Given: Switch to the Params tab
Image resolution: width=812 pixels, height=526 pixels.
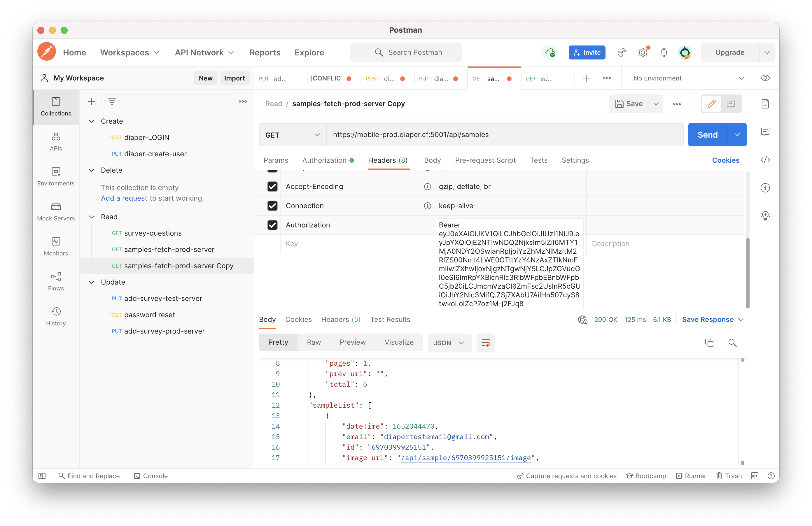Looking at the screenshot, I should pos(276,160).
